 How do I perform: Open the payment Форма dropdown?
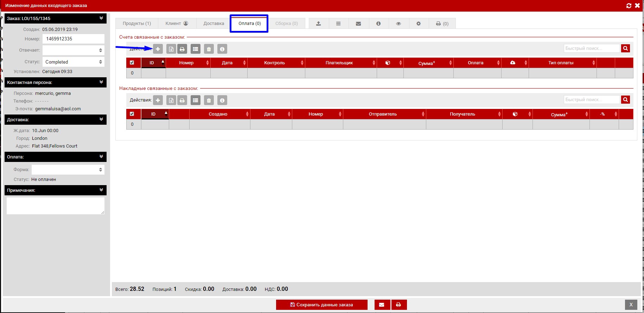68,170
